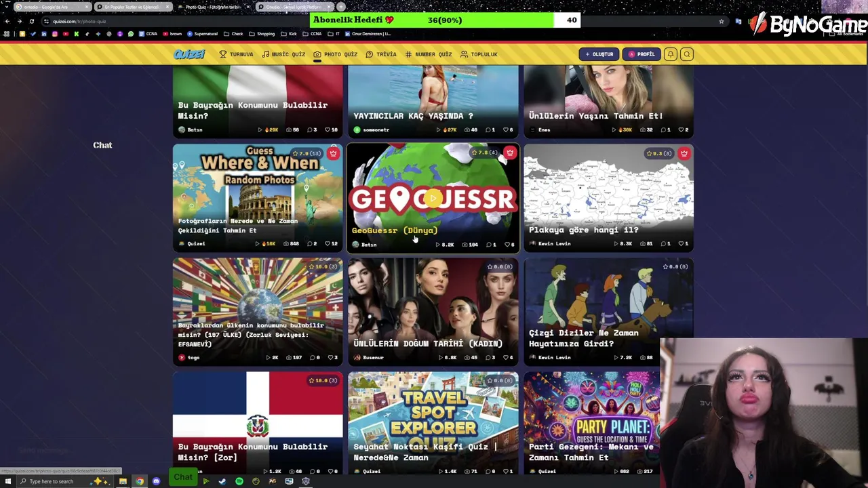Open WhatsApp bookmark icon
The width and height of the screenshot is (868, 488).
click(131, 34)
